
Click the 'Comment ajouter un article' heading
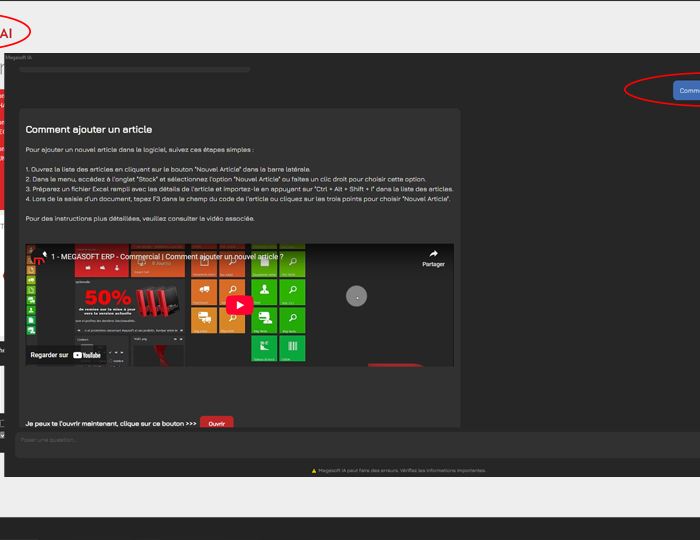click(89, 129)
